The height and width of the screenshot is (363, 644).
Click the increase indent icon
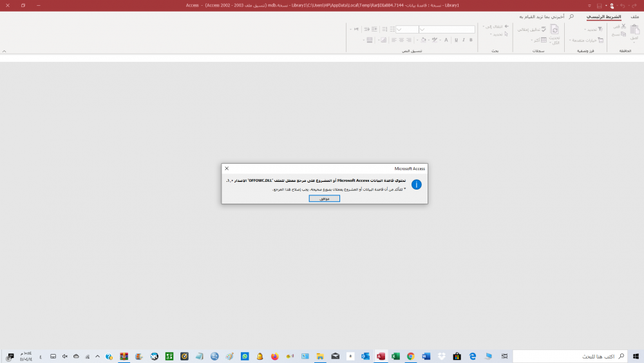[375, 29]
